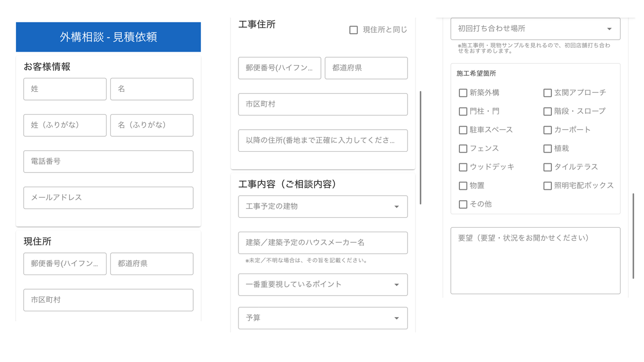Select the ハウスメーカー名 input field

click(x=323, y=243)
